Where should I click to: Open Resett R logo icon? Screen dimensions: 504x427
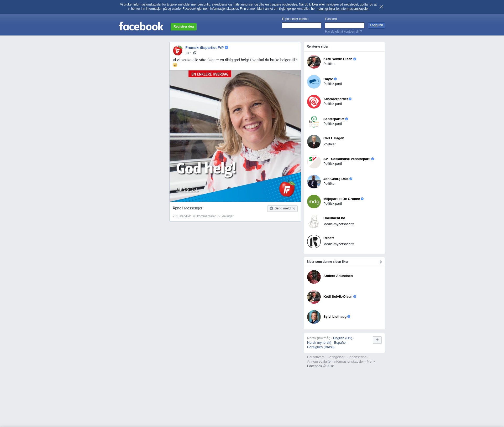pyautogui.click(x=314, y=241)
